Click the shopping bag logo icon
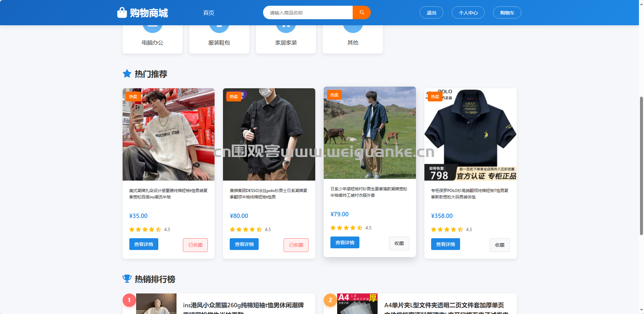This screenshot has width=644, height=314. [122, 12]
